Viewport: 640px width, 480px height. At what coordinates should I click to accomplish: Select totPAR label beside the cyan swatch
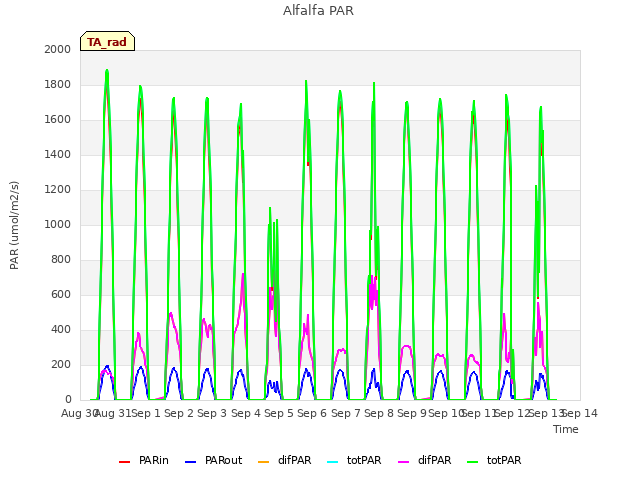pyautogui.click(x=364, y=460)
